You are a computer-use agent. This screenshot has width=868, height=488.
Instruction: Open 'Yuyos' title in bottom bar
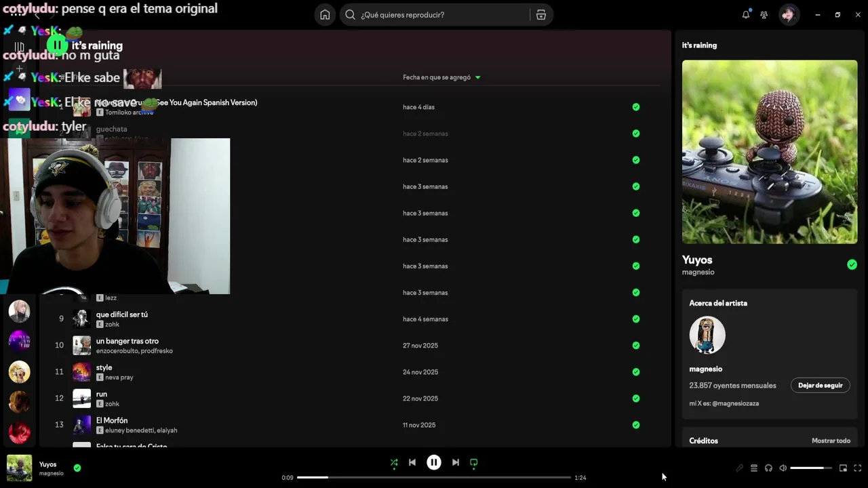[48, 464]
